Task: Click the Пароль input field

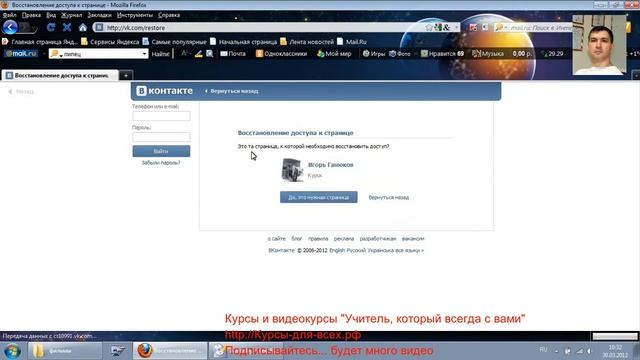Action: click(x=161, y=137)
